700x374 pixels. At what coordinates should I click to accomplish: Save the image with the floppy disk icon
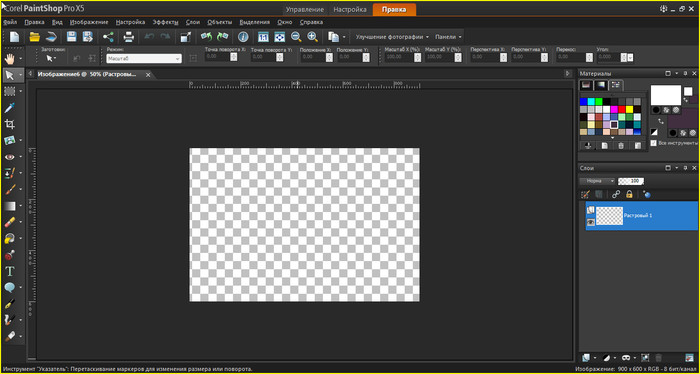pos(71,37)
